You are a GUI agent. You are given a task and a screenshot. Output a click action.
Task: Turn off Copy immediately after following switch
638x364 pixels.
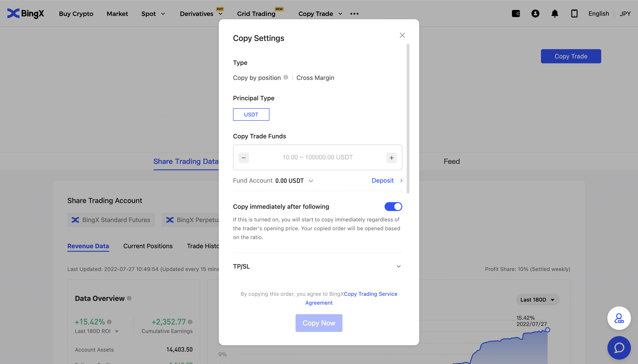click(393, 207)
